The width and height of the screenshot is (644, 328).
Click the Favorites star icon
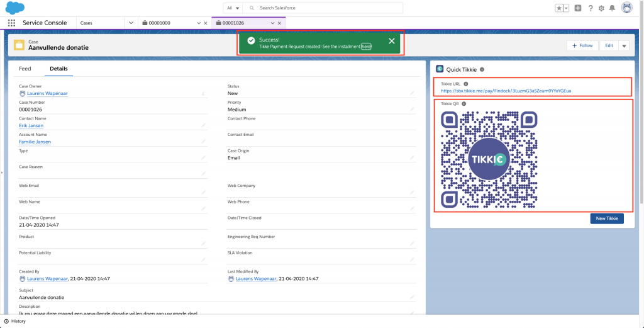click(558, 8)
